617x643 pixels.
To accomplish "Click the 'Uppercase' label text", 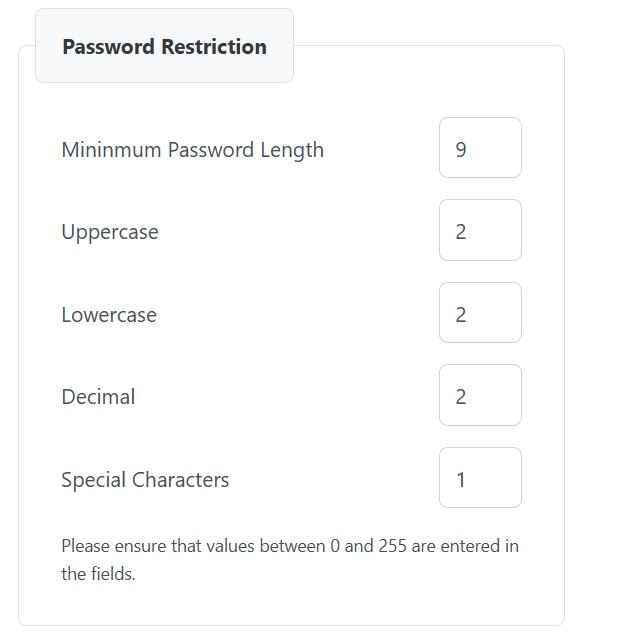I will coord(110,232).
